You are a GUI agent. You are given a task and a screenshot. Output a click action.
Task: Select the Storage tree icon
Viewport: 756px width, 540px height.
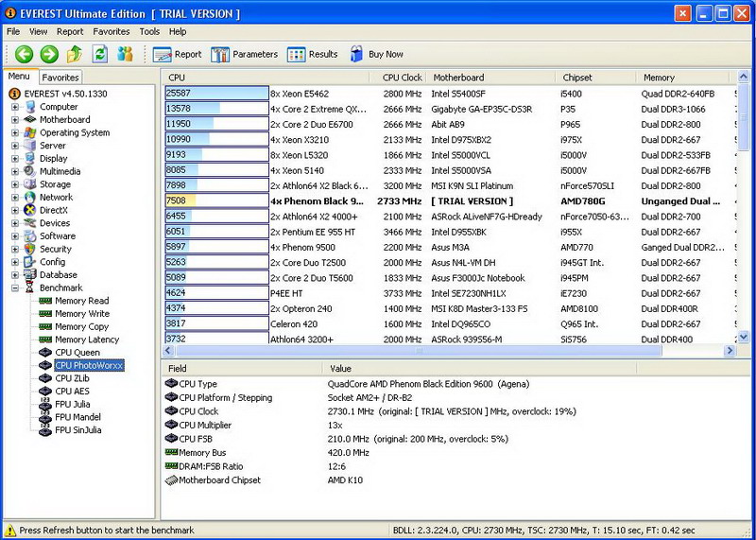[30, 184]
